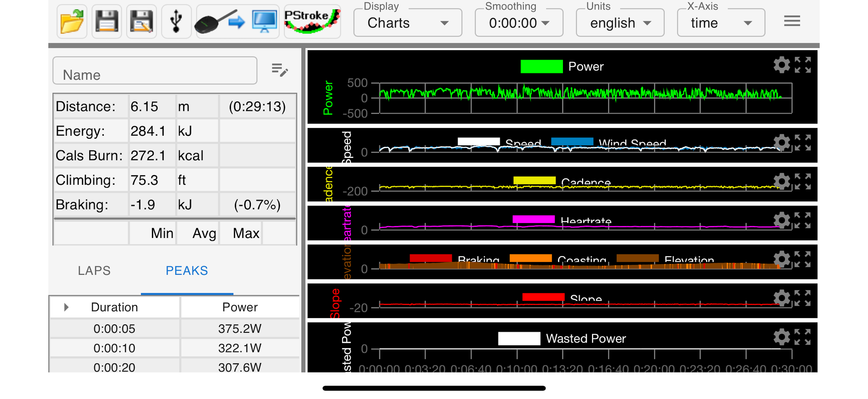Screen dimensions: 868x399
Task: Expand the Elevation chart to fullscreen
Action: point(803,259)
